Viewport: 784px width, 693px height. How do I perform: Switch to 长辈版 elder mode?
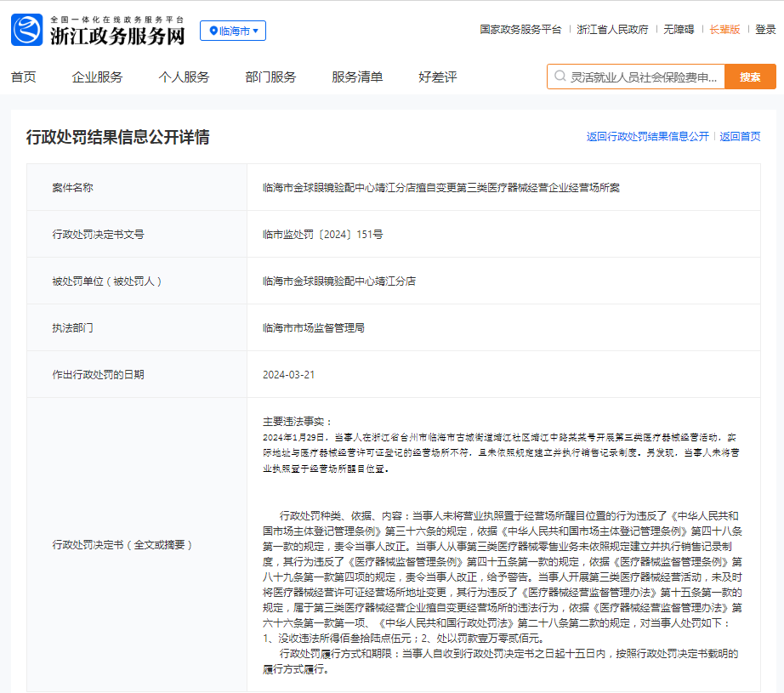point(724,30)
